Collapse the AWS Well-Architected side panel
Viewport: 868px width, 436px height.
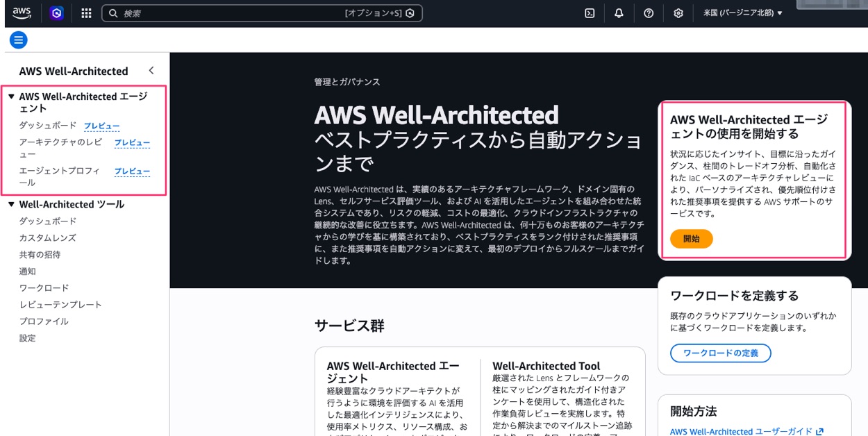point(151,70)
